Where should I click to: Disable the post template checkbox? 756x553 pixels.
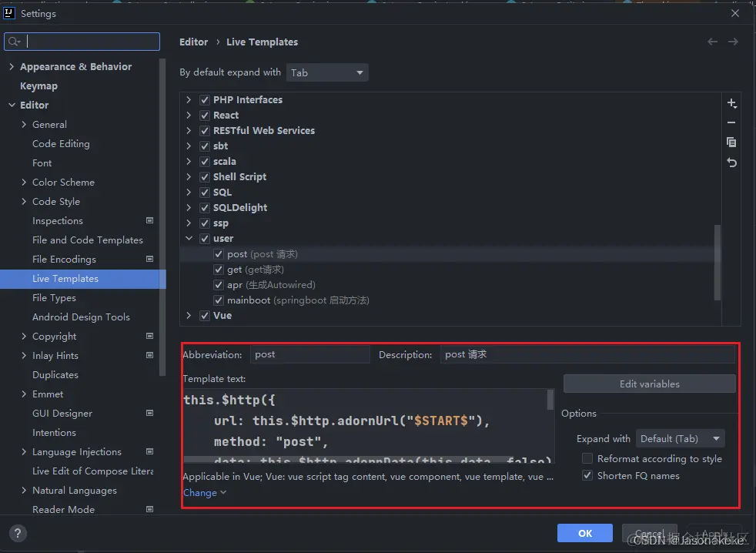tap(219, 254)
